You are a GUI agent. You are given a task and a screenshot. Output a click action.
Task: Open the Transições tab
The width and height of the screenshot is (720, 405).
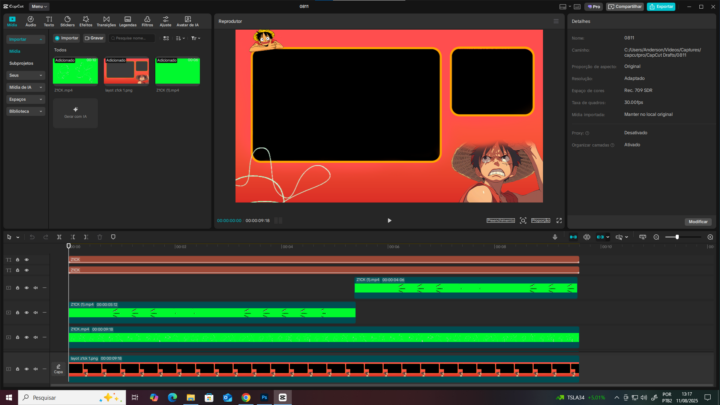(106, 21)
